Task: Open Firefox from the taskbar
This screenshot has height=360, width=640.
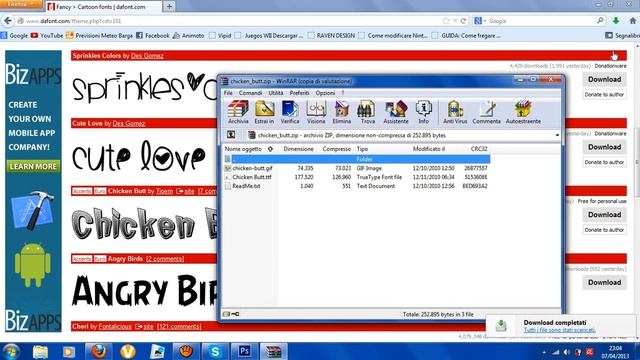Action: tap(98, 351)
